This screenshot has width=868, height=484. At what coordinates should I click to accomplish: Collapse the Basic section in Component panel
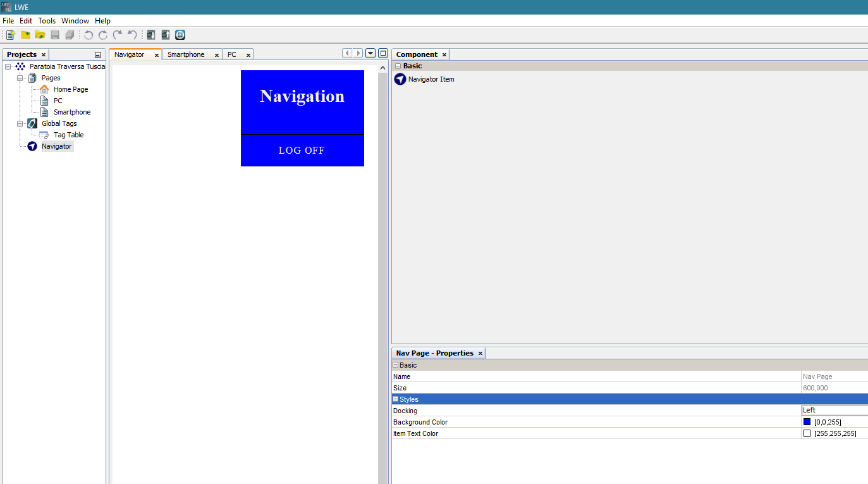coord(398,66)
